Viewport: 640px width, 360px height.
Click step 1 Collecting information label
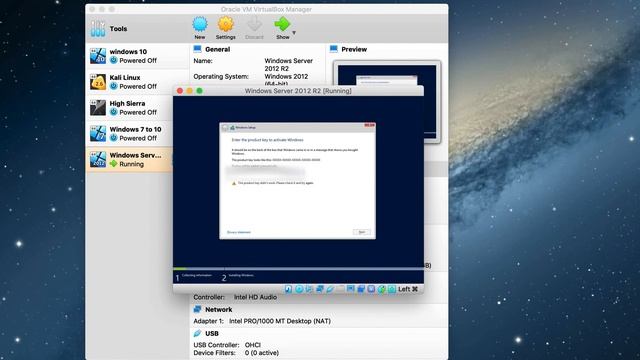[x=197, y=276]
